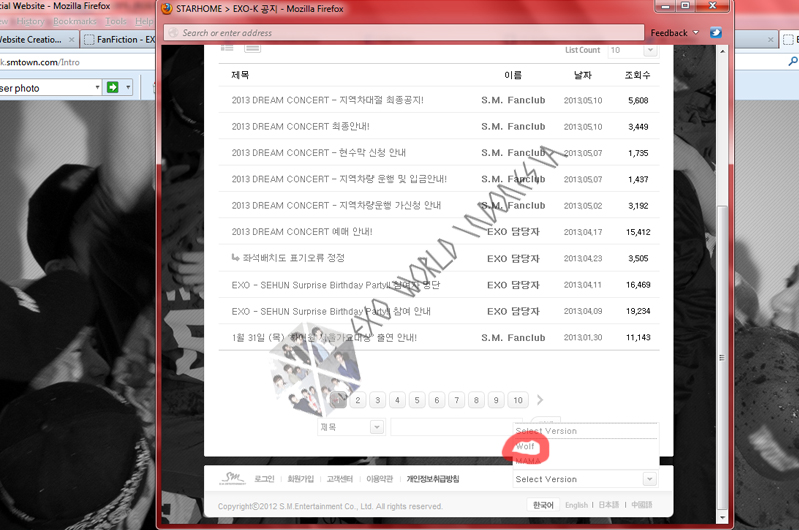Open Help menu in background Firefox
The width and height of the screenshot is (799, 530).
pyautogui.click(x=144, y=21)
